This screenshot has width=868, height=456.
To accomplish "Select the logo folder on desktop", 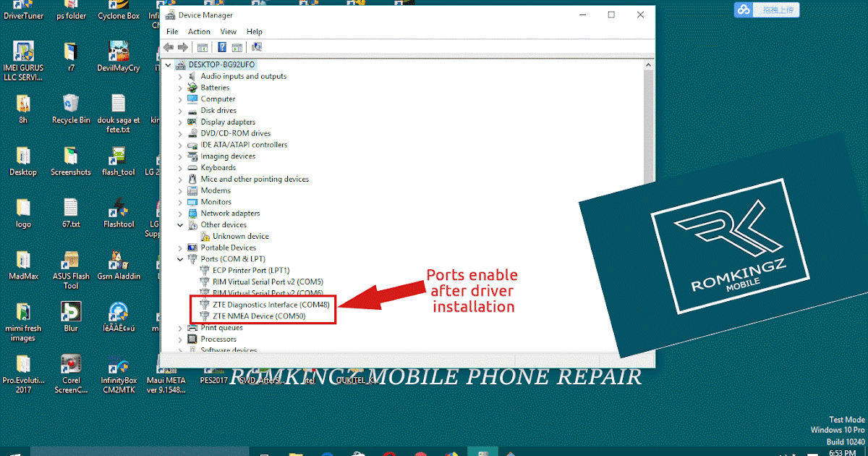I will pos(23,213).
